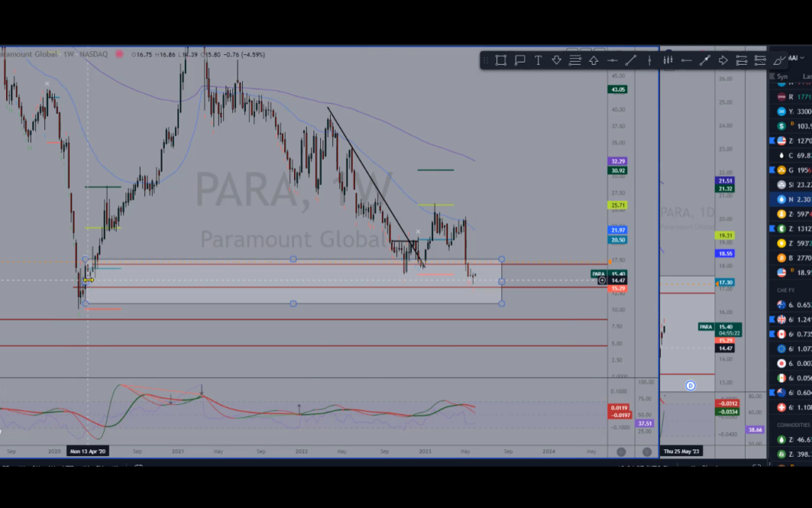812x508 pixels.
Task: Open the watchlist name dropdown chevron
Action: coord(801,57)
